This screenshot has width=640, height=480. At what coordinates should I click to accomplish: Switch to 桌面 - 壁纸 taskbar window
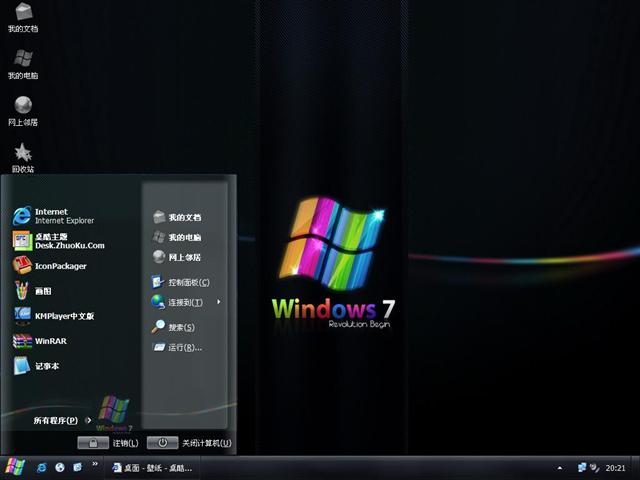pyautogui.click(x=152, y=468)
